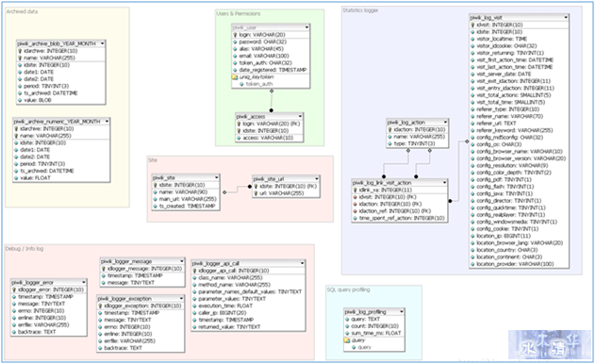The image size is (596, 364).
Task: Toggle the piwik_log_action table header arrow
Action: pos(445,123)
